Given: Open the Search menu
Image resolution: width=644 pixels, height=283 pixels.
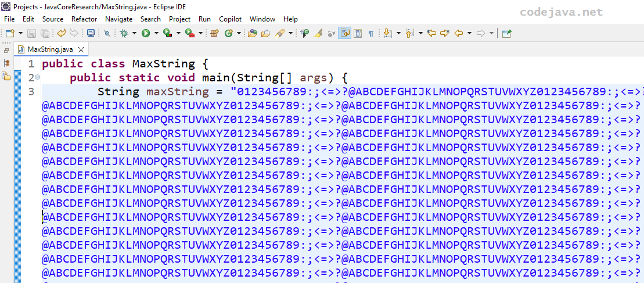Looking at the screenshot, I should pos(150,19).
